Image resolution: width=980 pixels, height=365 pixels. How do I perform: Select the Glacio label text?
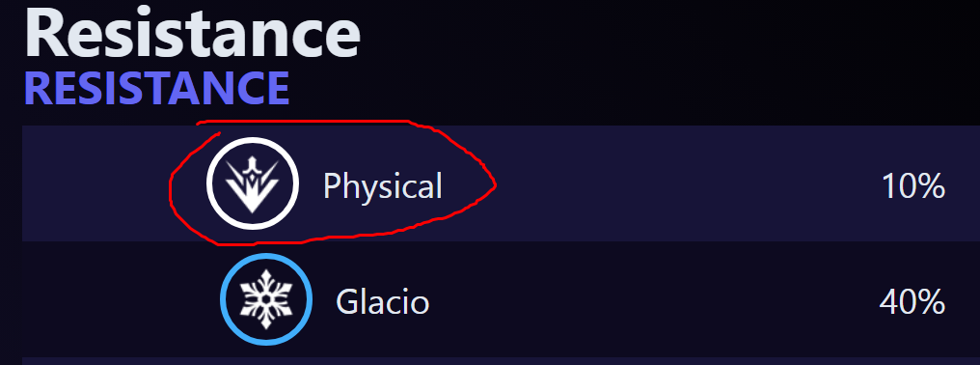point(383,302)
